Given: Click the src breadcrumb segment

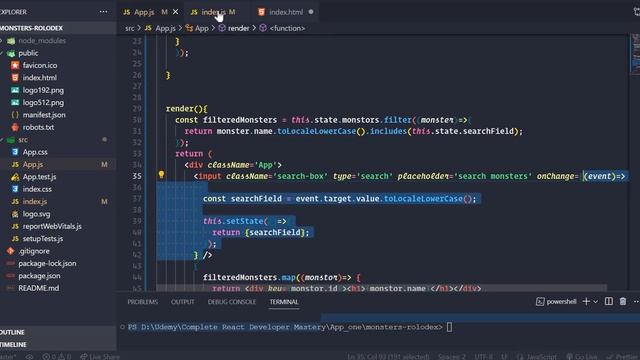Looking at the screenshot, I should [129, 28].
